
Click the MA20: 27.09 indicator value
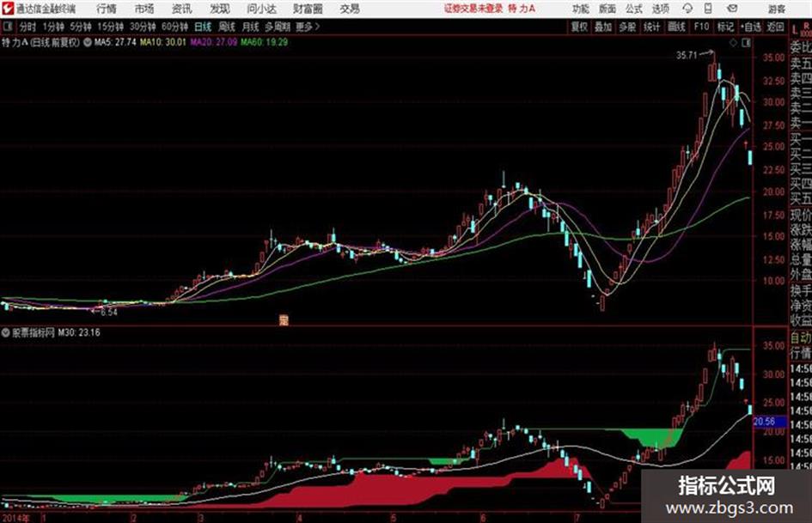(213, 42)
